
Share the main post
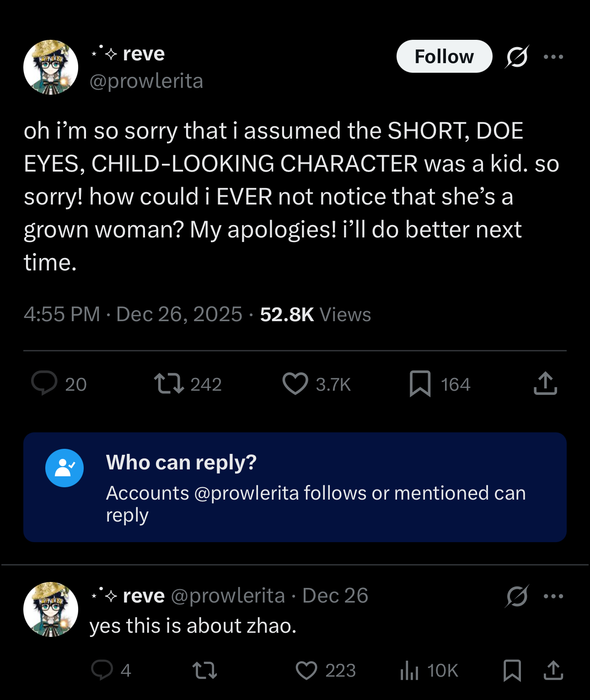(545, 383)
